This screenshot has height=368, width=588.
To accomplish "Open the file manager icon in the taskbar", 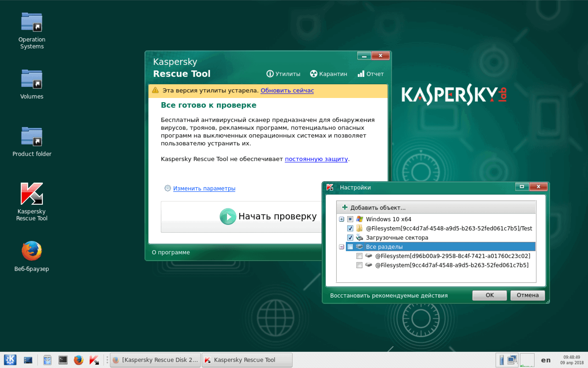I will [x=47, y=360].
